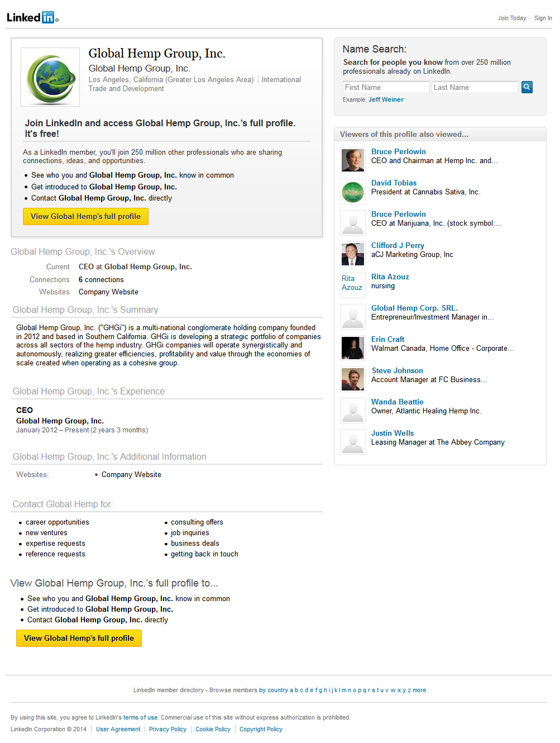
Task: Select Sign In in the top navigation
Action: pyautogui.click(x=542, y=18)
